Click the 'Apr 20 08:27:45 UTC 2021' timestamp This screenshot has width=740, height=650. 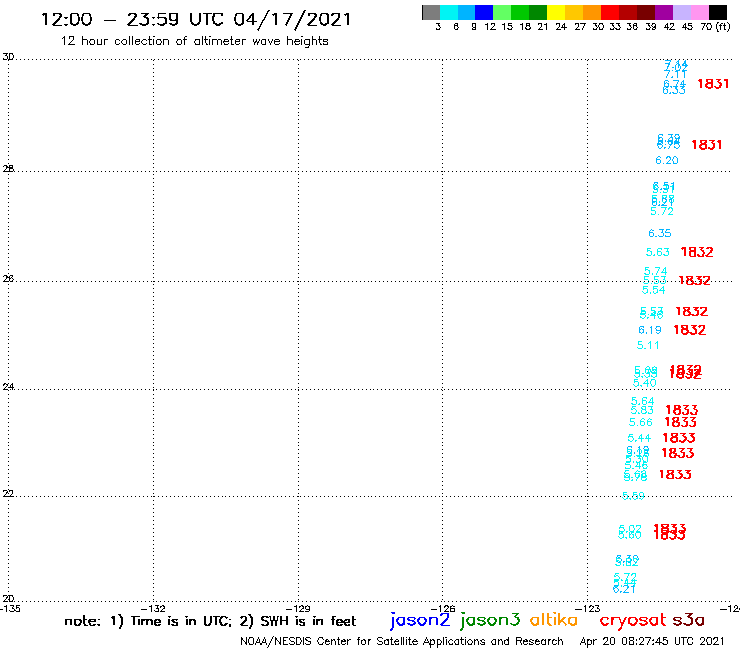click(652, 641)
